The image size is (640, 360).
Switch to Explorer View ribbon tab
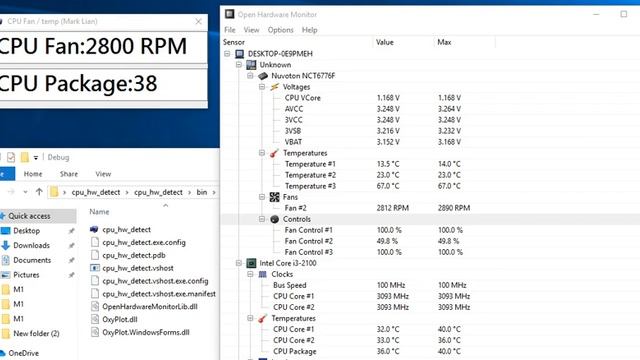pos(103,174)
